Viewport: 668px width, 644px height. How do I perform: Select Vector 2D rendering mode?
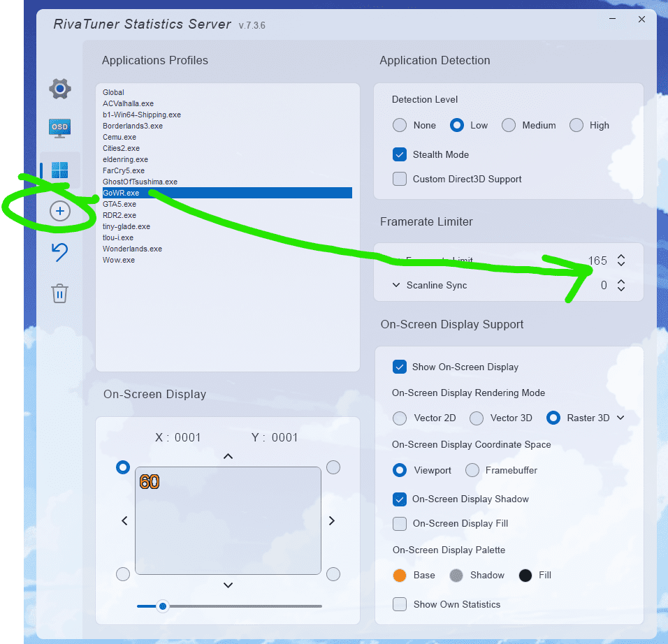pyautogui.click(x=399, y=418)
